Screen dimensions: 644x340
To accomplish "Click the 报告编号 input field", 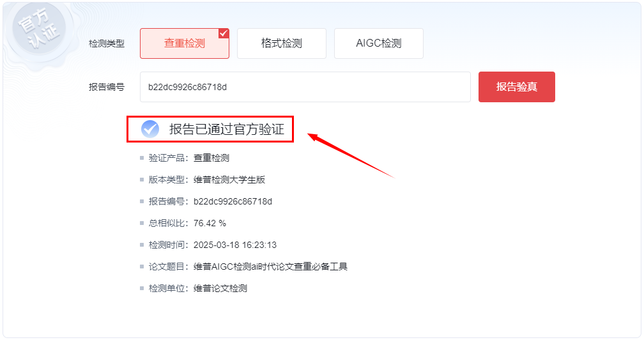I will click(x=305, y=87).
